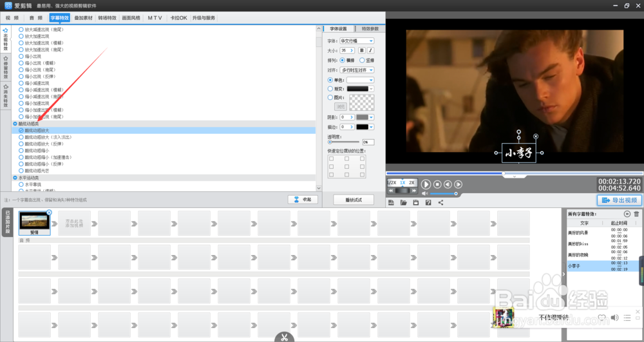This screenshot has height=342, width=644.
Task: Open the 字幕特效 tab
Action: click(59, 18)
